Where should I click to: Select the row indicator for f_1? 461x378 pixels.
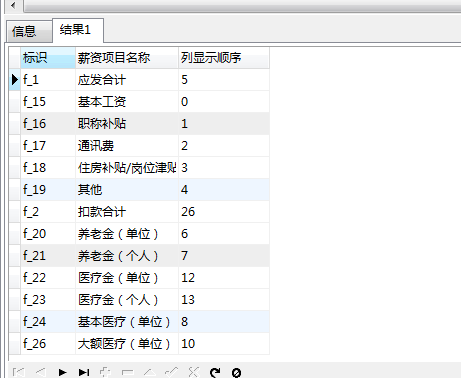pos(15,80)
